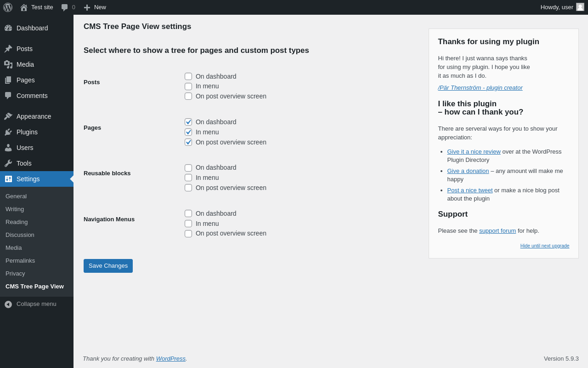This screenshot has width=588, height=368.
Task: Open the Discussion settings submenu
Action: pyautogui.click(x=20, y=235)
